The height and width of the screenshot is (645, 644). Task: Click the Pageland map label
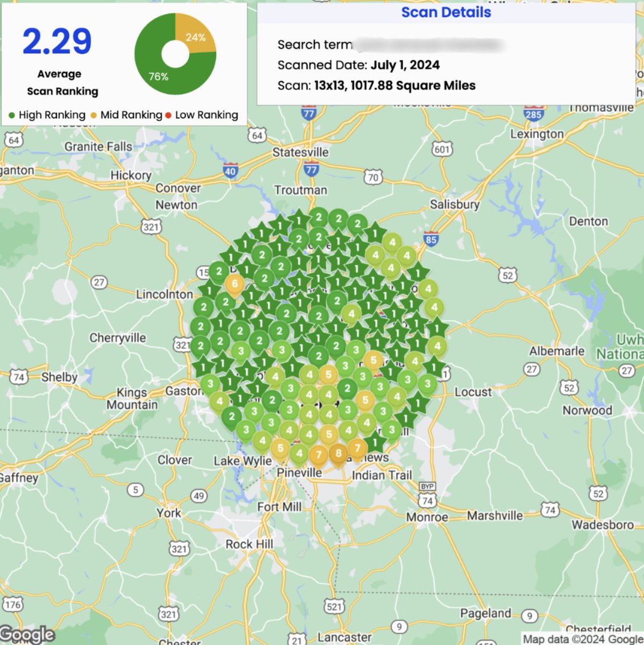click(x=485, y=614)
